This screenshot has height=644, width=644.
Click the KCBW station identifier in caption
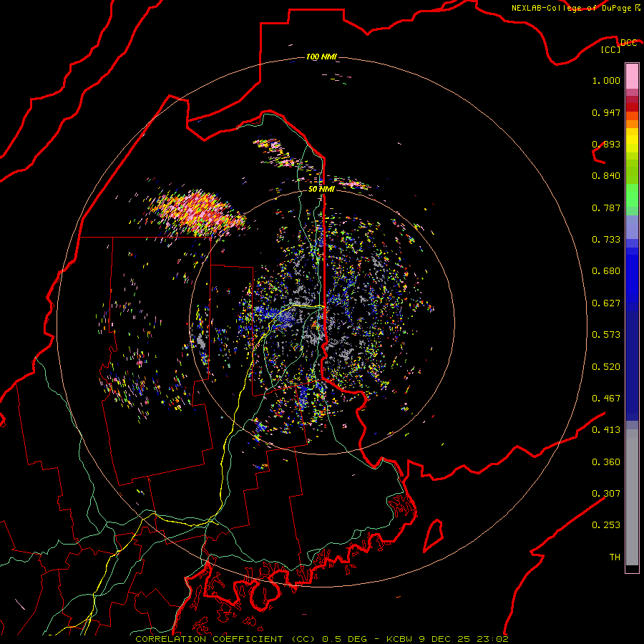401,639
